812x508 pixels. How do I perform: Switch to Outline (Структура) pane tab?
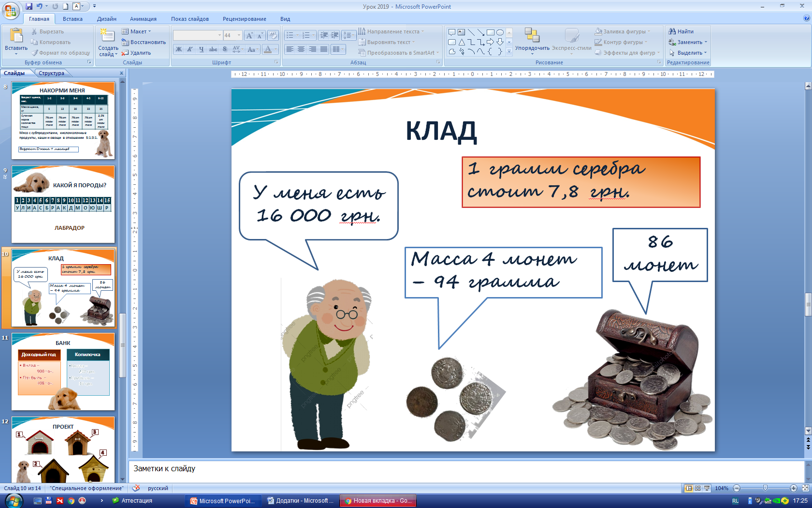[x=51, y=73]
